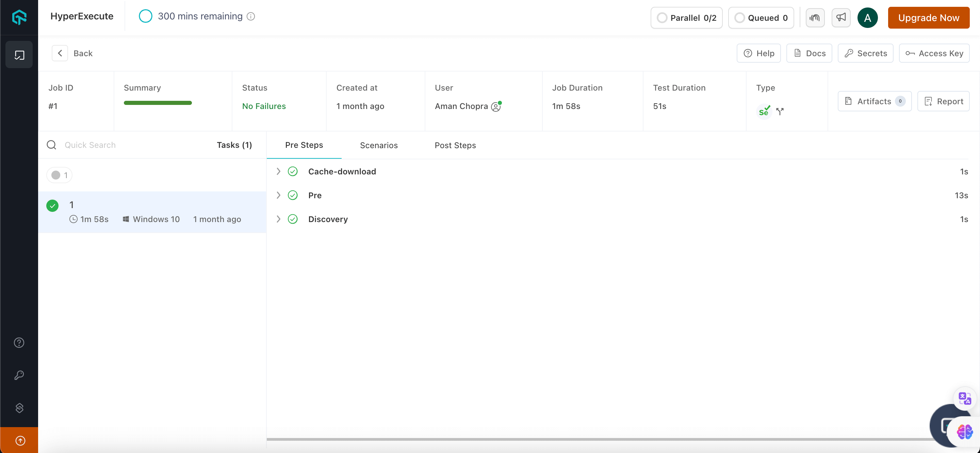
Task: Click the key icon in left sidebar
Action: (x=19, y=375)
